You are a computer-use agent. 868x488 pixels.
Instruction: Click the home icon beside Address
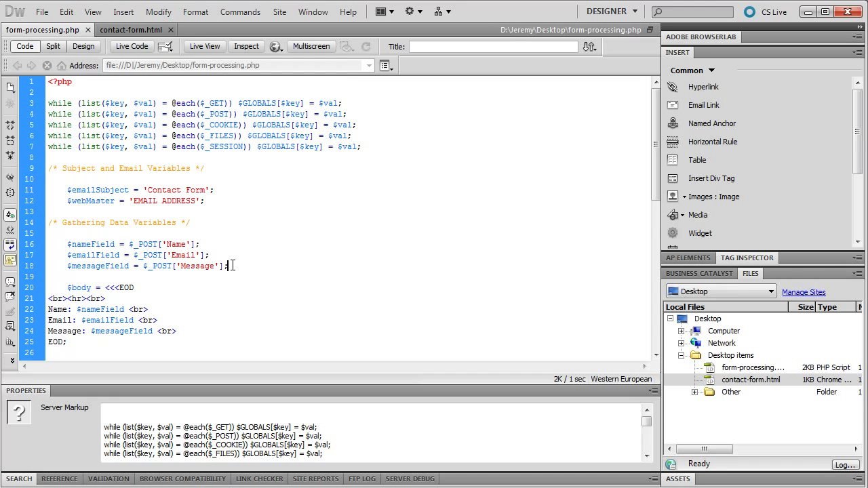tap(62, 66)
